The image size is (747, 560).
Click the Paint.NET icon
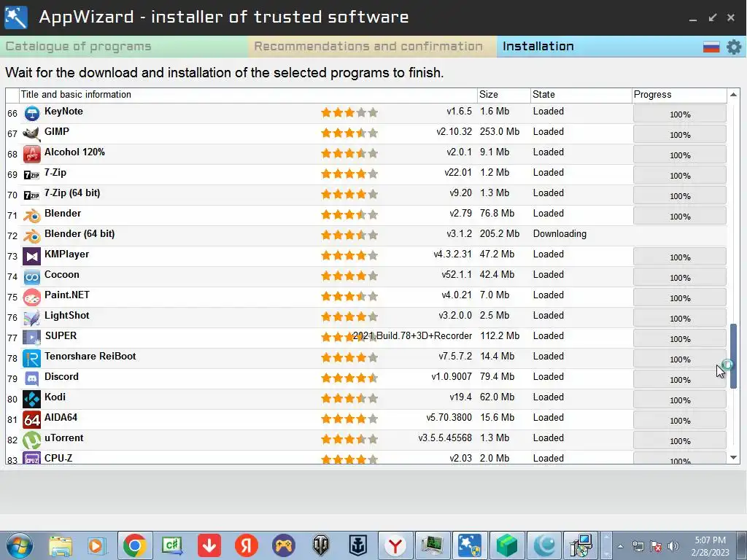click(x=32, y=297)
